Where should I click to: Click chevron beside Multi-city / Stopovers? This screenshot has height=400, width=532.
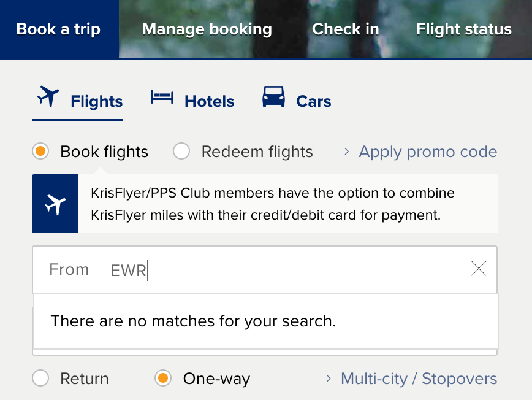(329, 379)
